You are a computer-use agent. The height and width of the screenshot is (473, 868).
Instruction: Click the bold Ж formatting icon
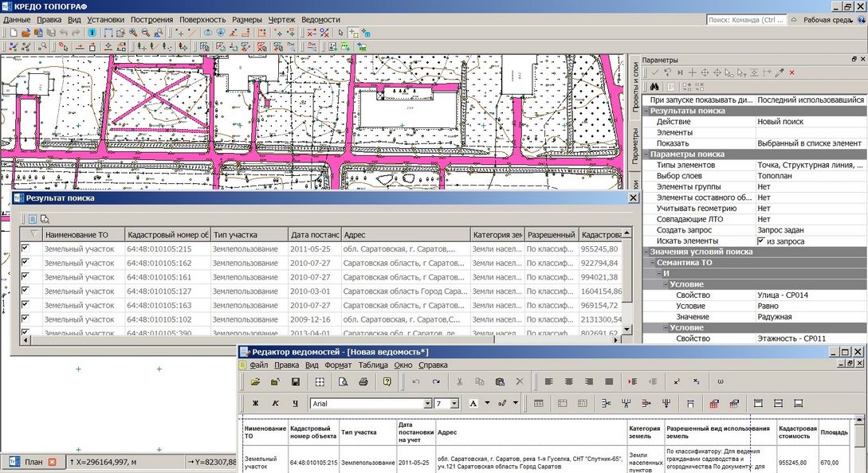256,404
